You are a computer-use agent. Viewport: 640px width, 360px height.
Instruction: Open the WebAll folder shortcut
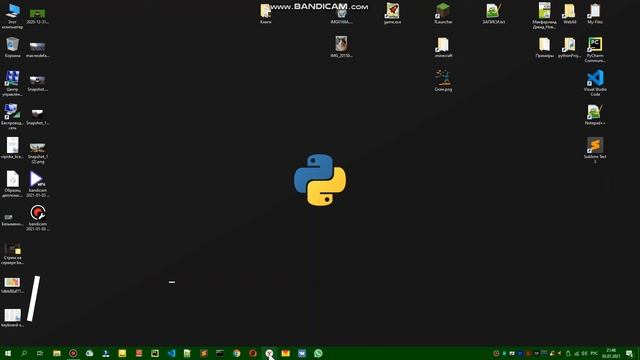pyautogui.click(x=570, y=13)
